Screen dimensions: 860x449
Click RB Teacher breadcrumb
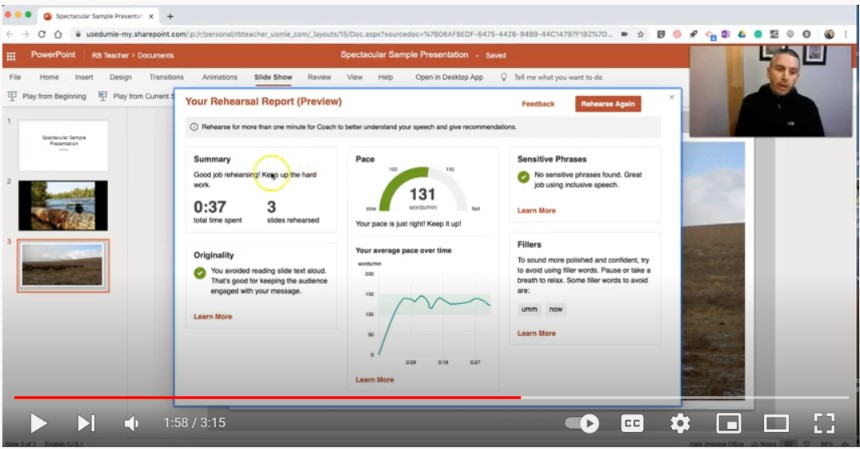pyautogui.click(x=110, y=55)
